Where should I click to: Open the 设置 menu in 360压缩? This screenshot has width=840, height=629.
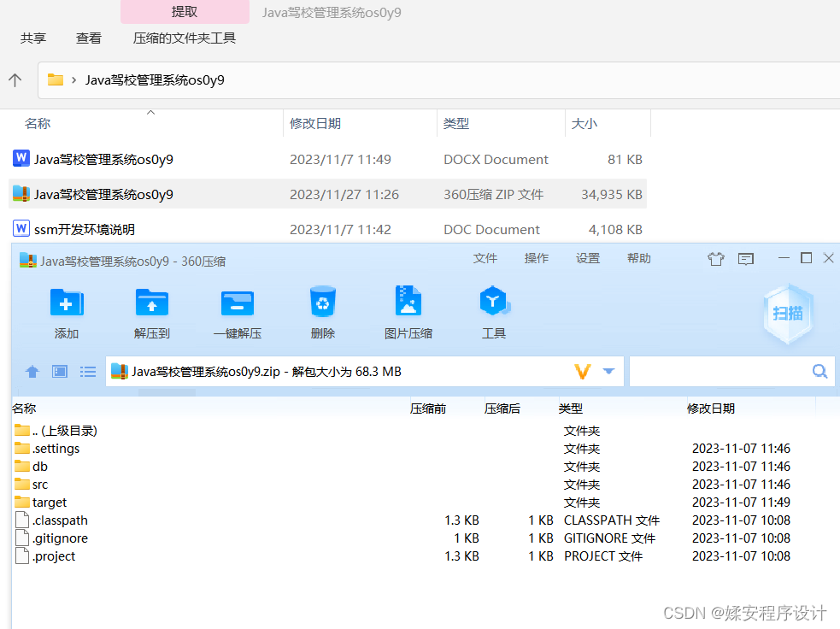pos(588,258)
